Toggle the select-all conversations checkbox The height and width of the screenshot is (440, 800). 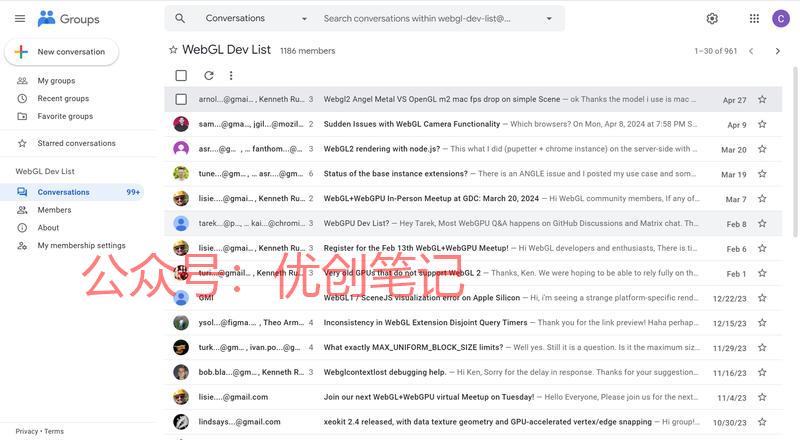pyautogui.click(x=181, y=76)
